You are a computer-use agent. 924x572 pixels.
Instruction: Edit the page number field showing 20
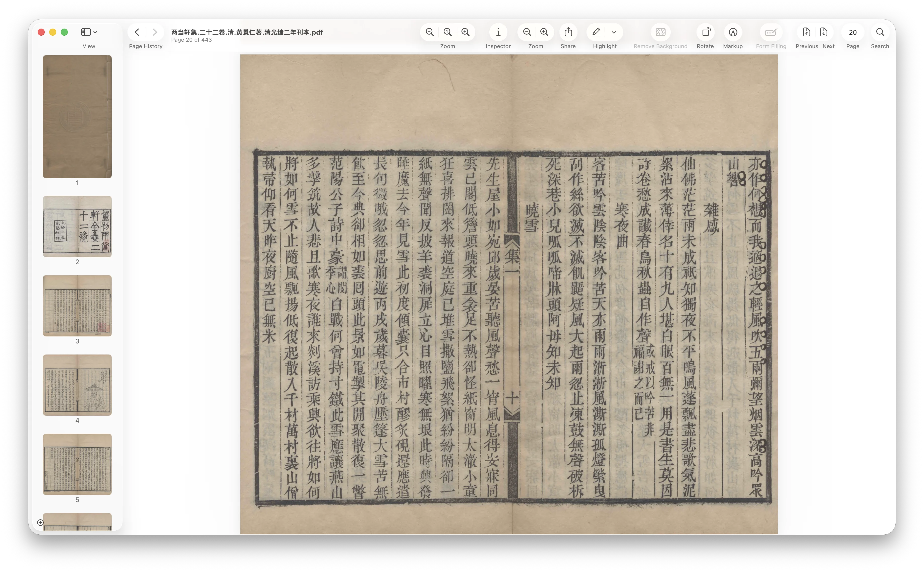[x=853, y=32]
